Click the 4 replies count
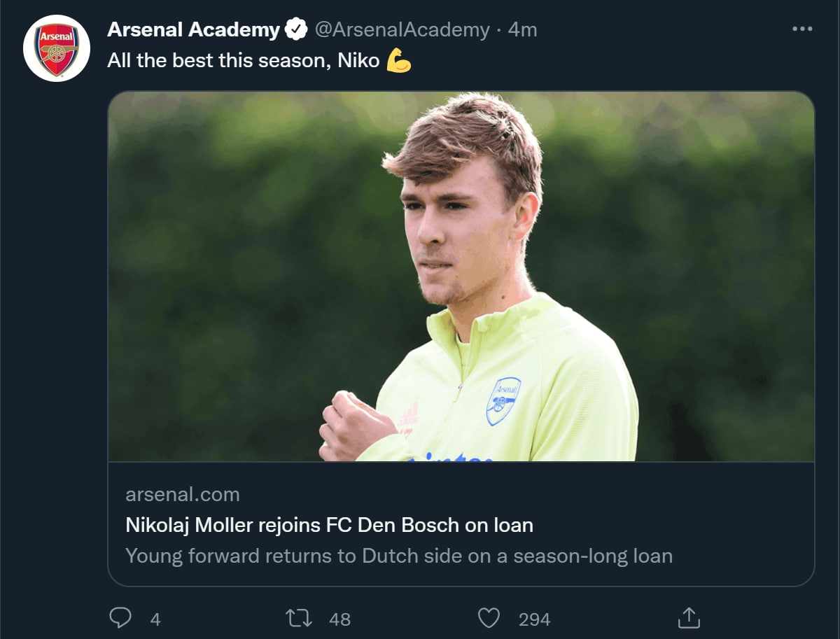This screenshot has width=840, height=639. (x=155, y=619)
